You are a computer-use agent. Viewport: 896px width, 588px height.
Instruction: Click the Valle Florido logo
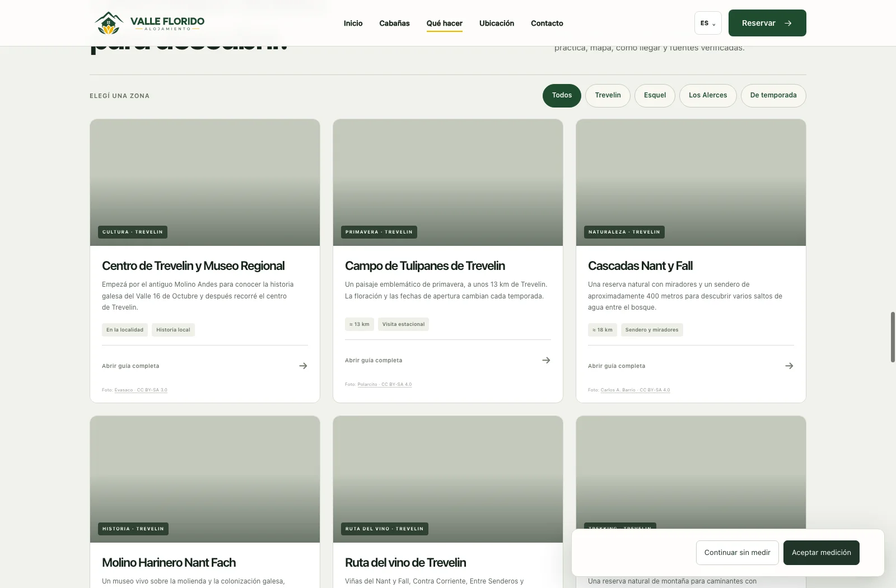point(150,23)
